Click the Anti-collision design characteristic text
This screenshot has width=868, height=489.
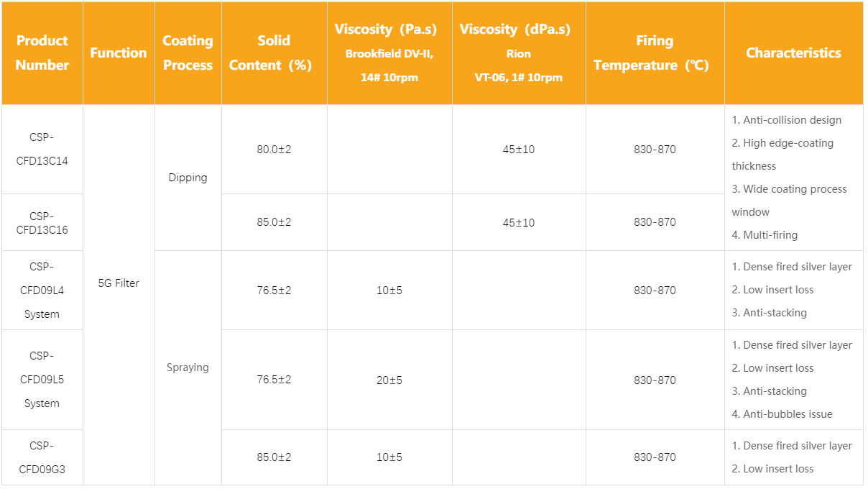coord(792,120)
